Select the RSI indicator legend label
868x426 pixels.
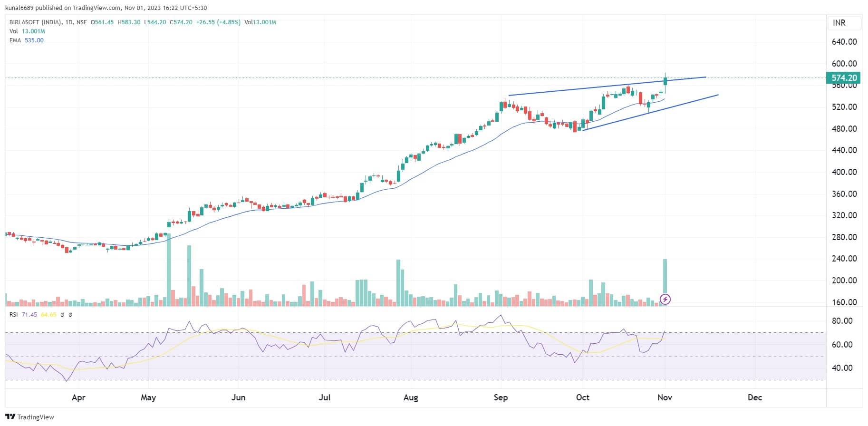click(14, 315)
